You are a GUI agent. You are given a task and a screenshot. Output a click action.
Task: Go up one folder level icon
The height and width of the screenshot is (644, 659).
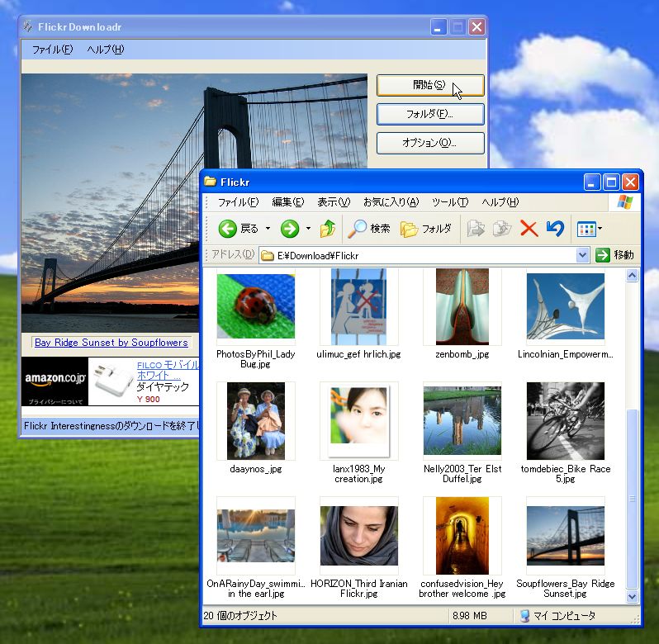328,229
